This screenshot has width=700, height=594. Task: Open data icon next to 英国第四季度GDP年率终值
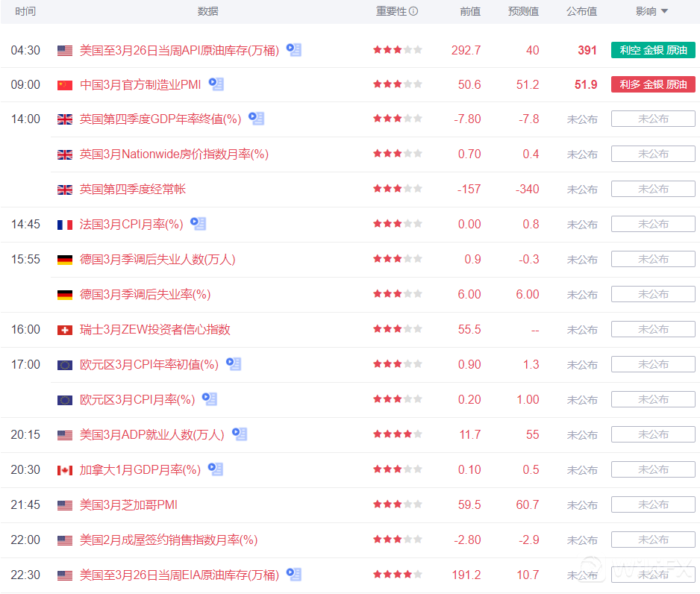tap(257, 119)
